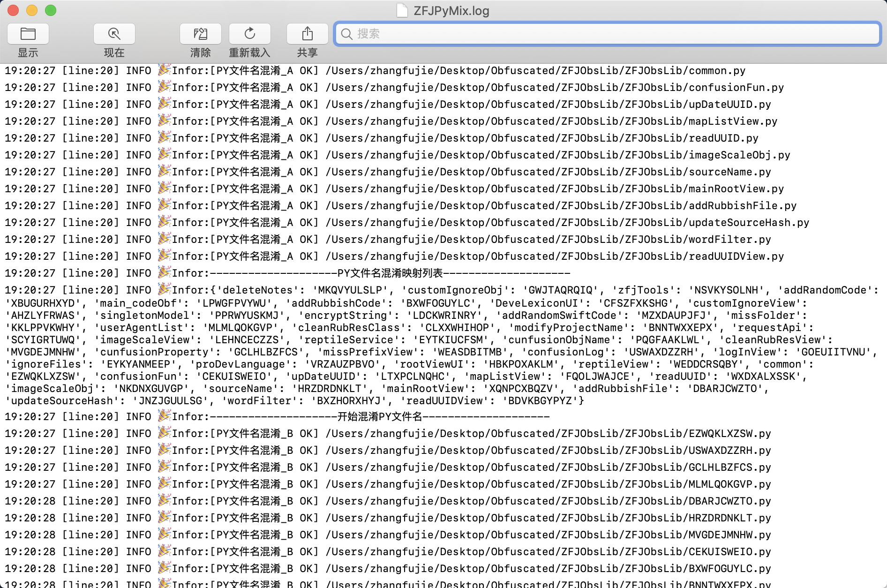Click the 现在 toolbar label
887x588 pixels.
click(x=114, y=53)
